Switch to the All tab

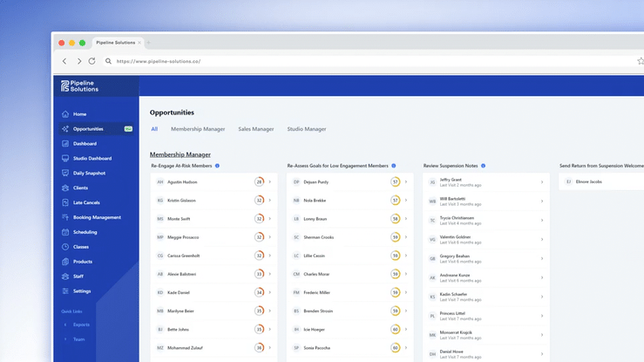click(x=154, y=129)
